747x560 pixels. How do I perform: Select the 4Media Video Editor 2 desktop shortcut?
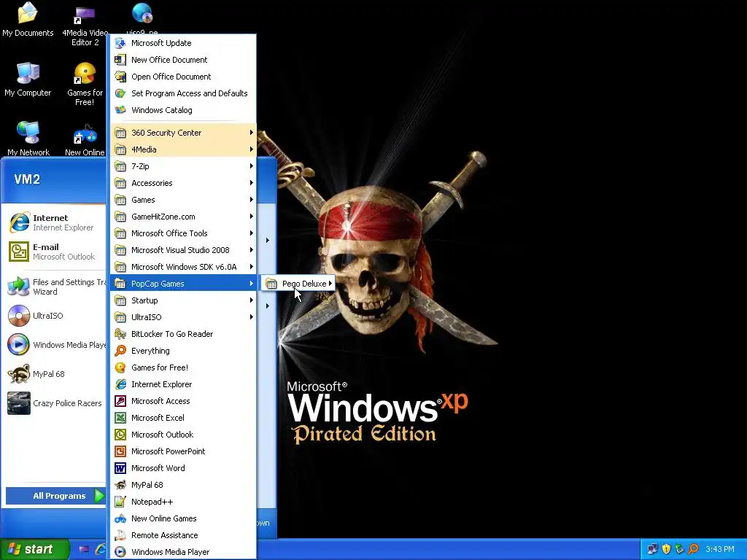[x=85, y=25]
